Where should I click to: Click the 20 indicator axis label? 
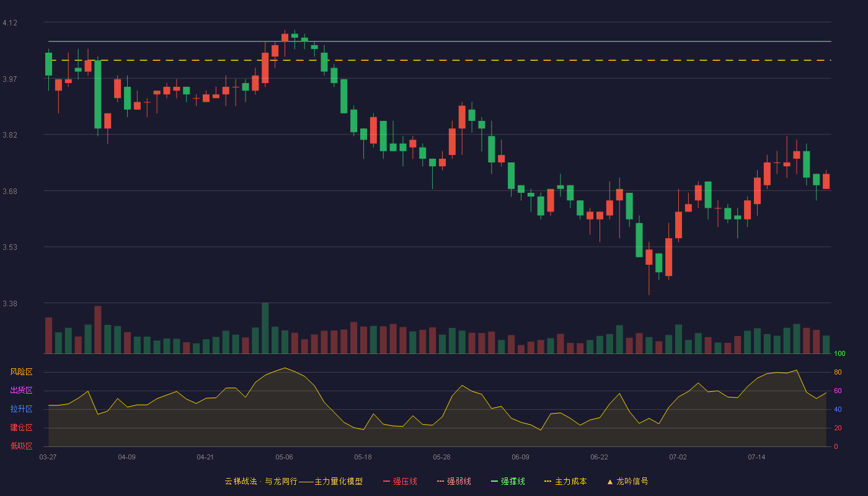pyautogui.click(x=838, y=428)
